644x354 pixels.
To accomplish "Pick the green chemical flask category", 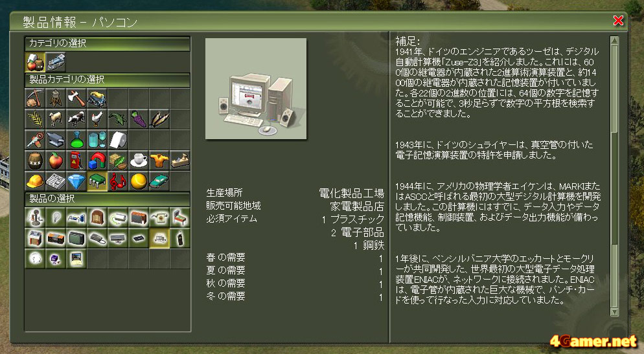I will click(x=76, y=140).
